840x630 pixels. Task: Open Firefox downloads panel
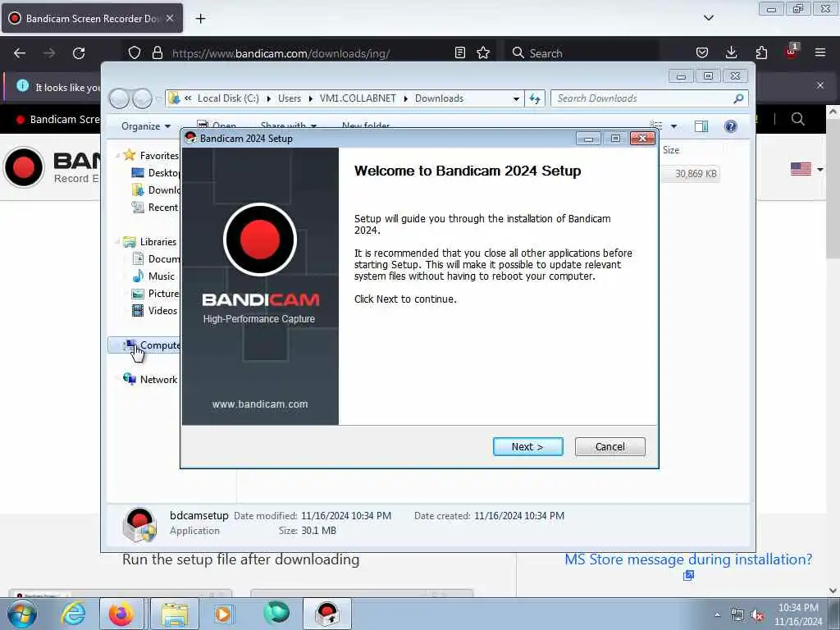pyautogui.click(x=731, y=52)
